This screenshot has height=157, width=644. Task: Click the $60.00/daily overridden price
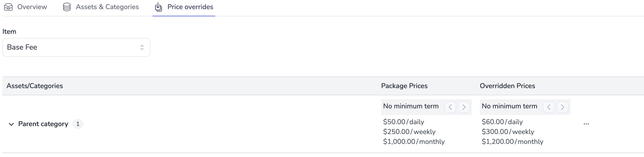pos(502,122)
